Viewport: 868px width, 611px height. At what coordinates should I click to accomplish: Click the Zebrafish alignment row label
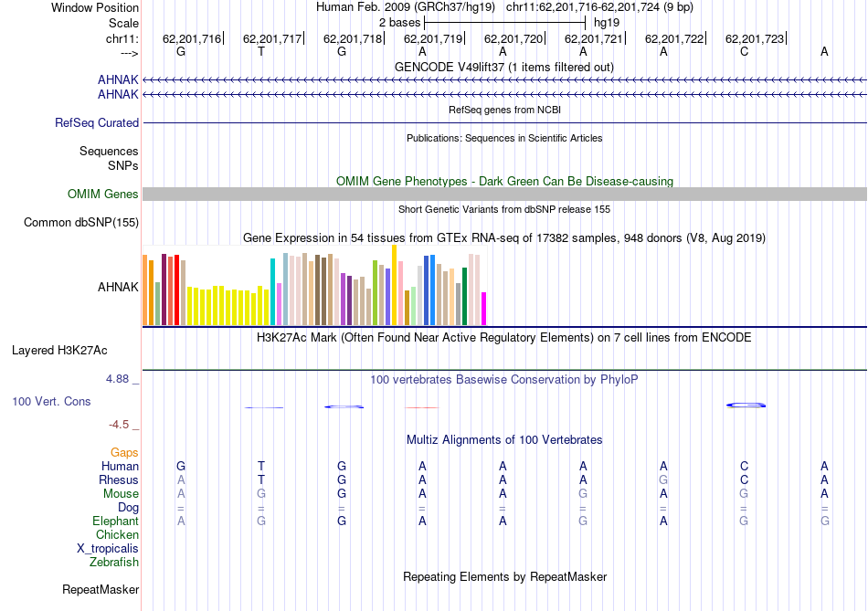(x=114, y=562)
